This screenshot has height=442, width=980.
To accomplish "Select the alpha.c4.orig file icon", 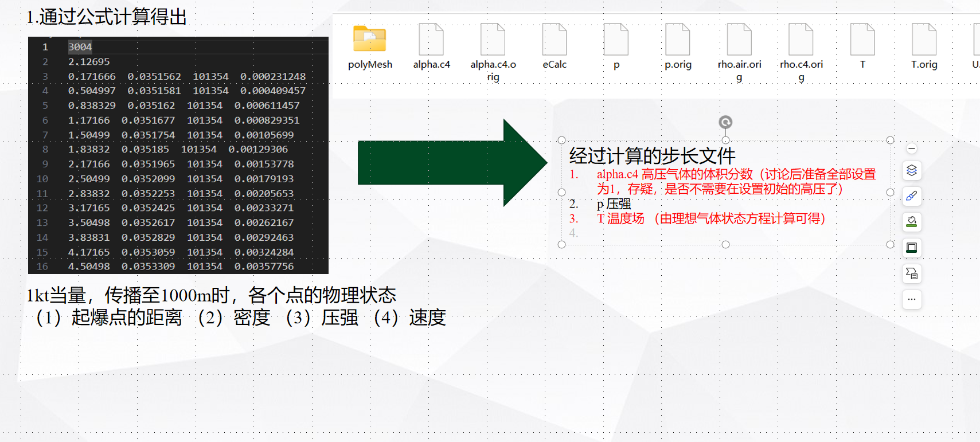I will (x=493, y=39).
